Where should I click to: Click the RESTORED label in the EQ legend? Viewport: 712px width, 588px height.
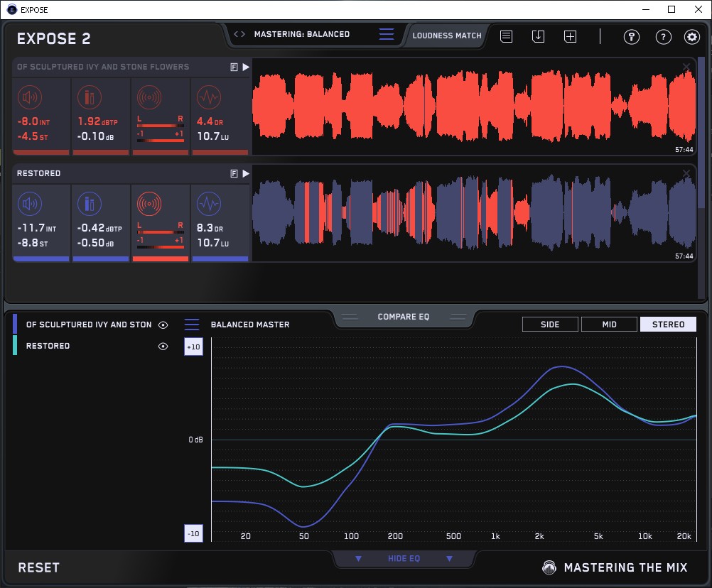48,346
